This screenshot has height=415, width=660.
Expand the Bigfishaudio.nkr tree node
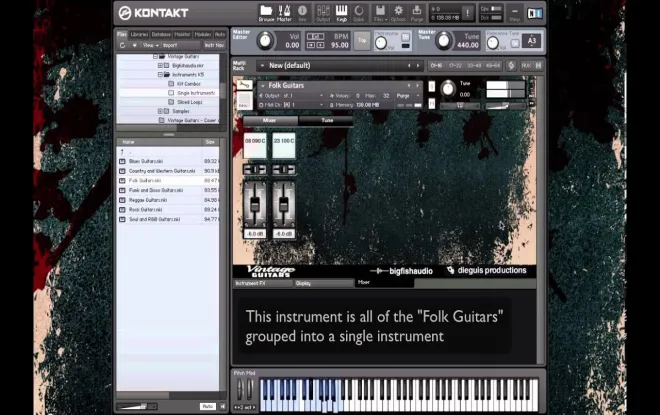point(160,66)
